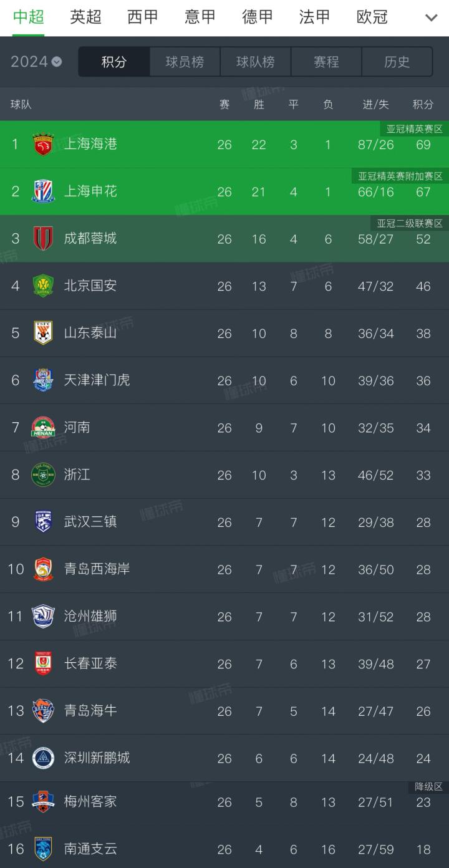Open the Henan (河南) team crest
Image resolution: width=449 pixels, height=868 pixels.
coord(43,428)
